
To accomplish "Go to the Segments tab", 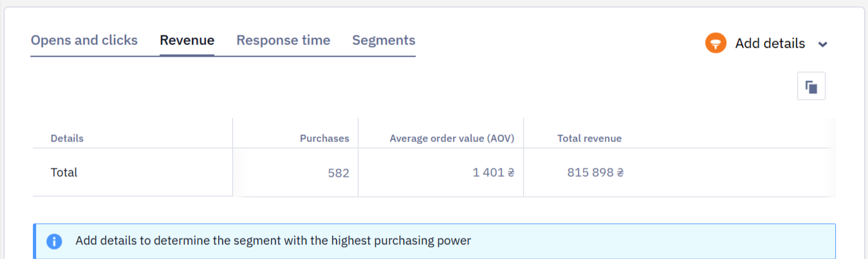I will (x=383, y=40).
